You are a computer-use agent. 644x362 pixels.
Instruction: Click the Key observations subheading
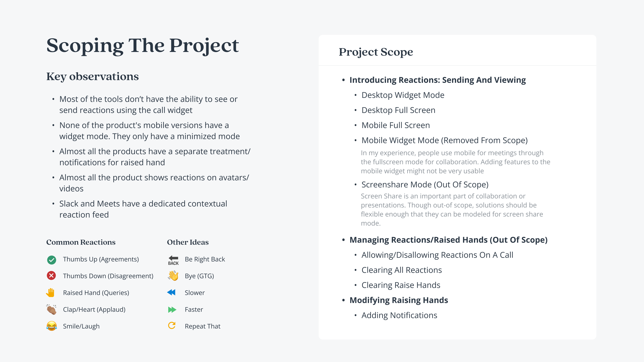[93, 76]
